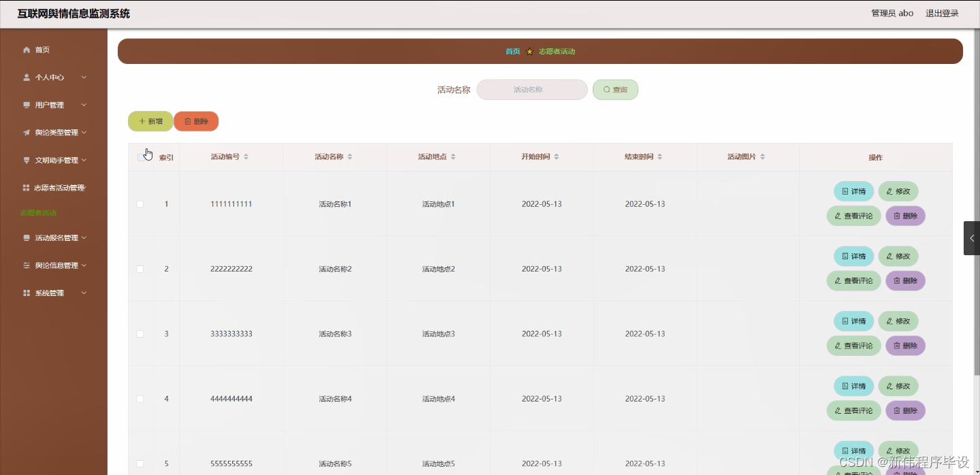Select 志愿者活动 submenu item
The width and height of the screenshot is (980, 475).
pos(39,213)
